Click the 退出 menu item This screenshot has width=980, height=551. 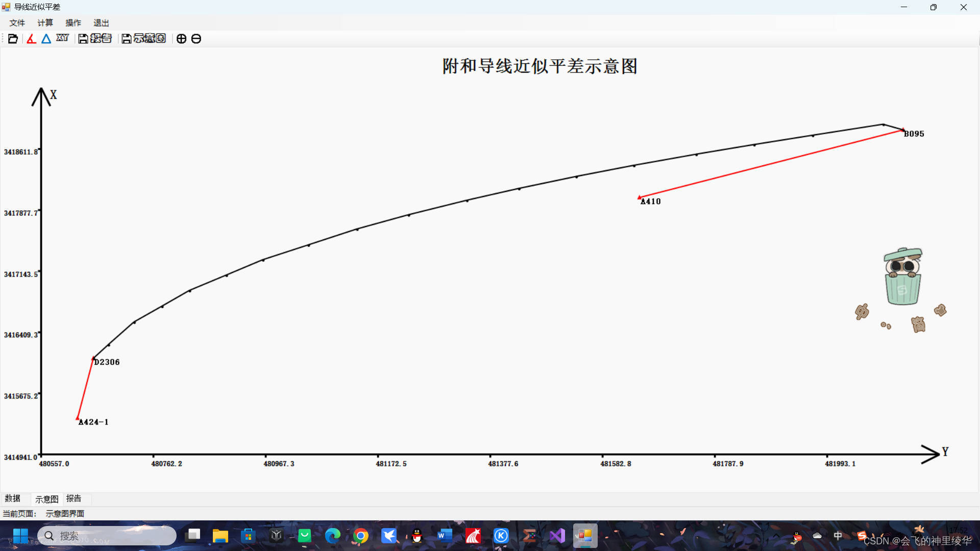pos(101,23)
